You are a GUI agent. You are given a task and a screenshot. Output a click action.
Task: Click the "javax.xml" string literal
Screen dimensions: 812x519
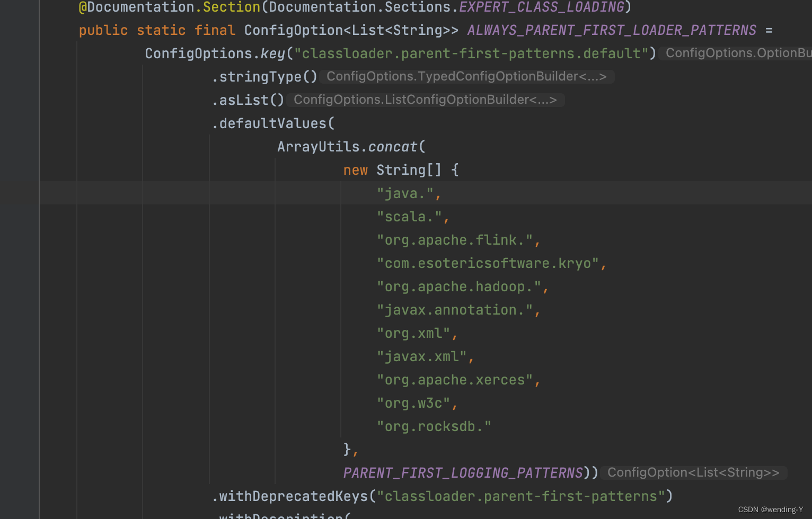point(422,357)
